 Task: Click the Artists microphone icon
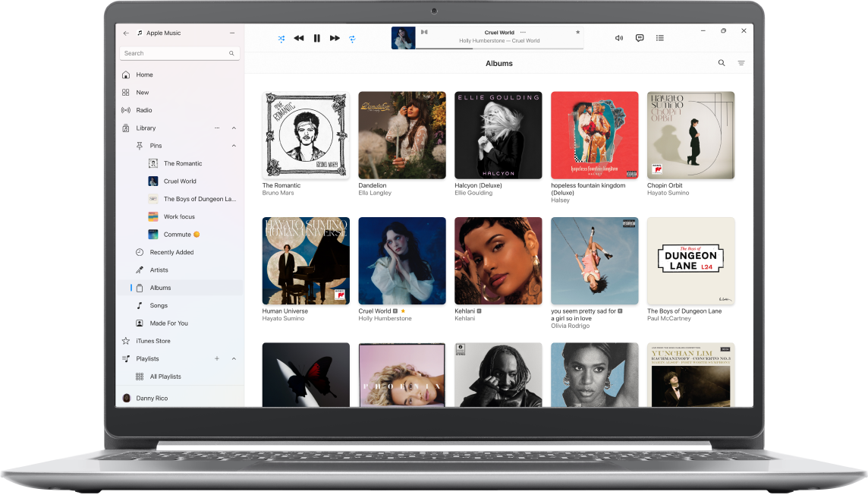click(140, 270)
